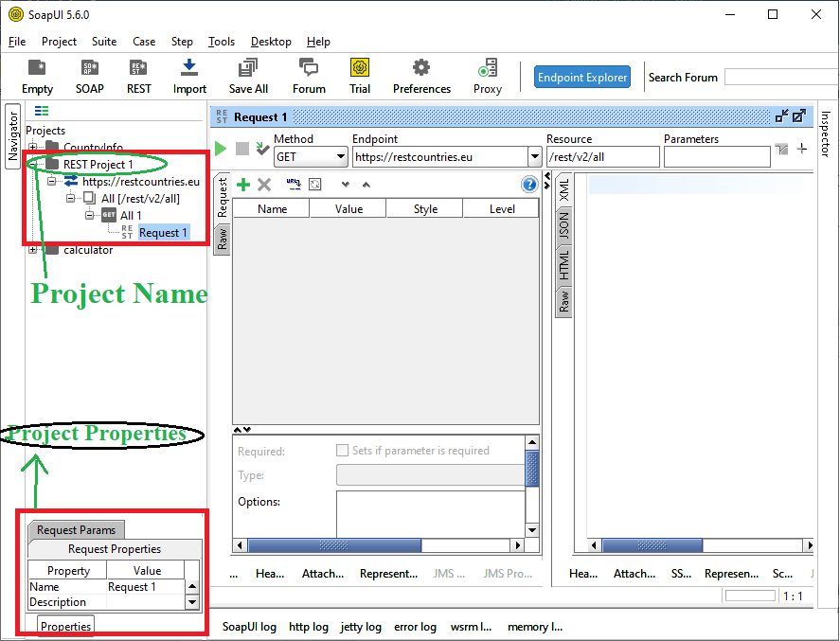This screenshot has width=840, height=641.
Task: Open the disabled Type dropdown field
Action: [x=430, y=475]
